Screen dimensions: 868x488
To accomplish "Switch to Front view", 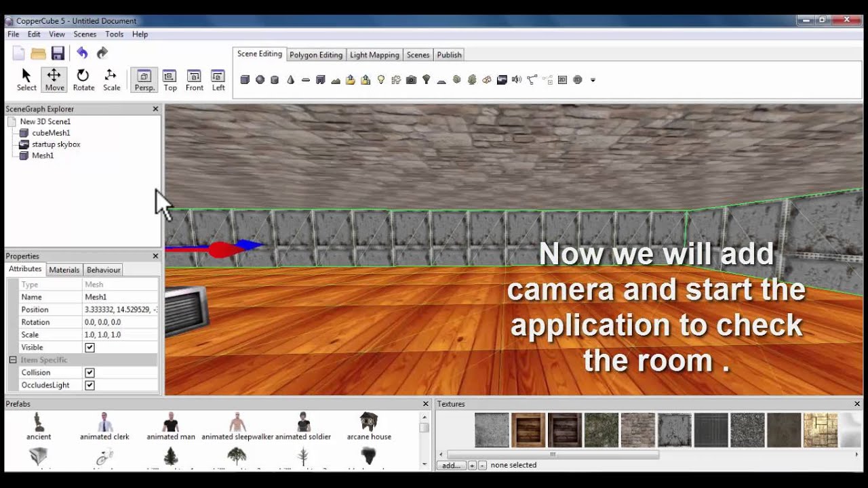I will [x=194, y=79].
